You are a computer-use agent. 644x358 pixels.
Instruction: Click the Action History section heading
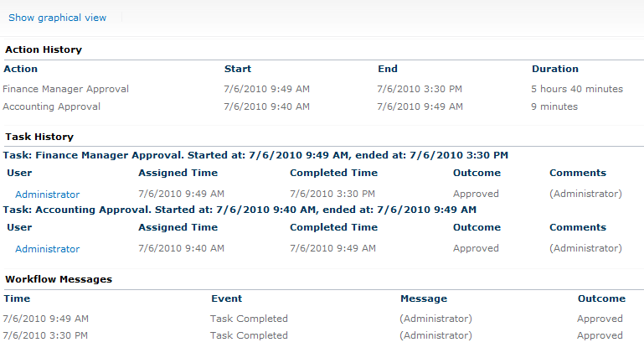44,49
